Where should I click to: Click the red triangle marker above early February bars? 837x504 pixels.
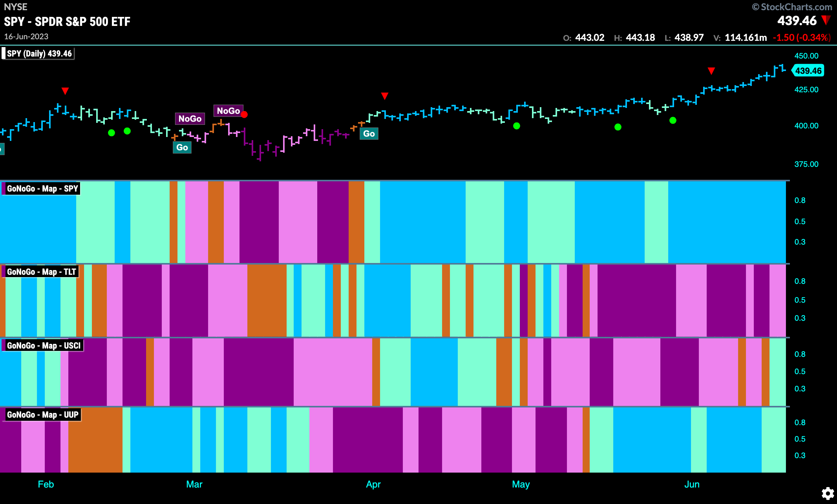[65, 91]
